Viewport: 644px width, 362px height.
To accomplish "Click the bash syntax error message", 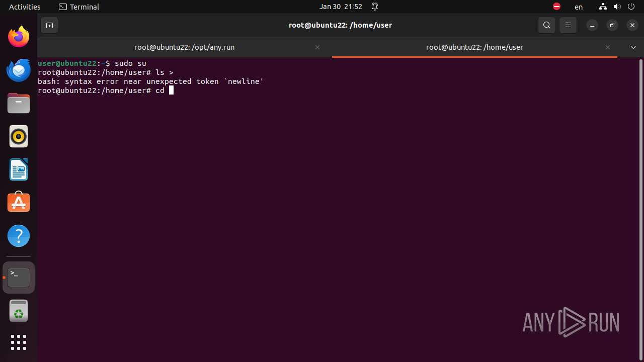I will (151, 81).
